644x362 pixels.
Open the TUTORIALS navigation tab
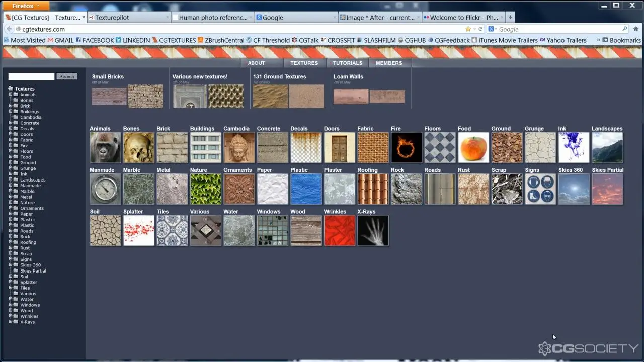click(348, 63)
